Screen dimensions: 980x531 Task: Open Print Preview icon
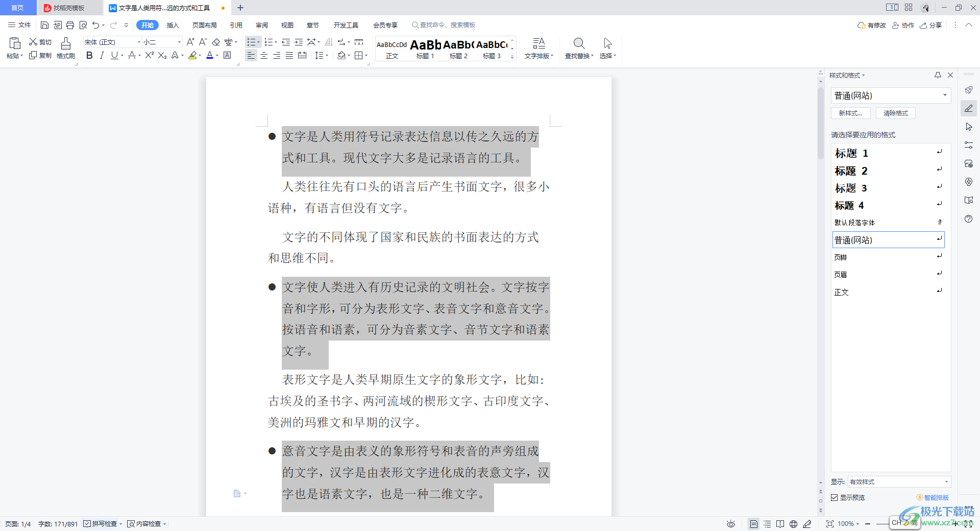click(83, 25)
